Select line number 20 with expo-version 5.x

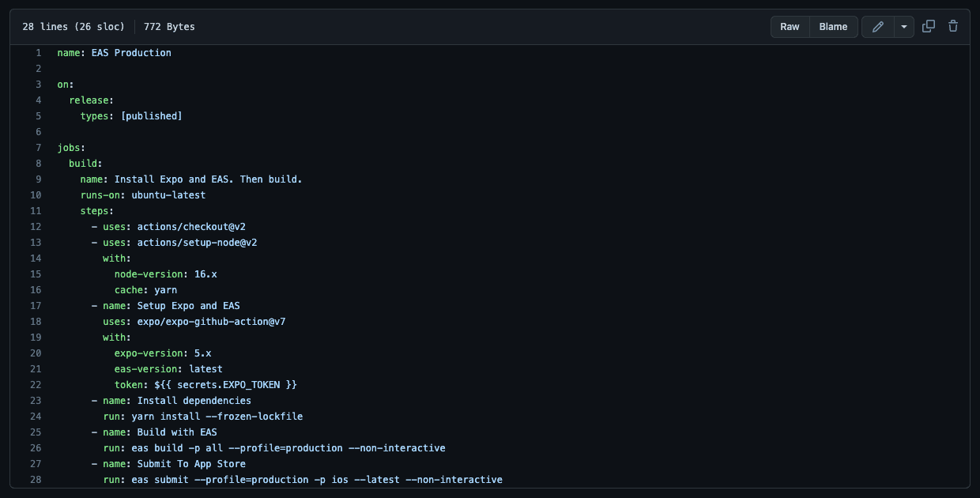point(35,353)
